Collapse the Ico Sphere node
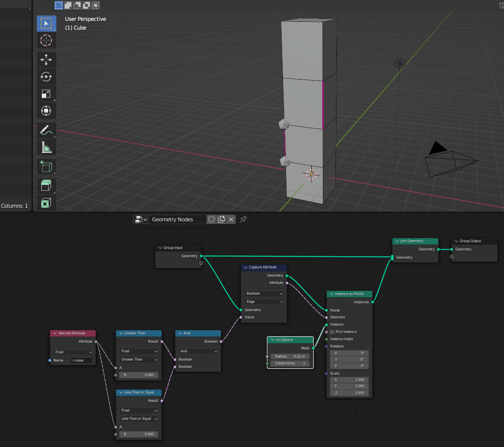The image size is (504, 447). [x=272, y=340]
